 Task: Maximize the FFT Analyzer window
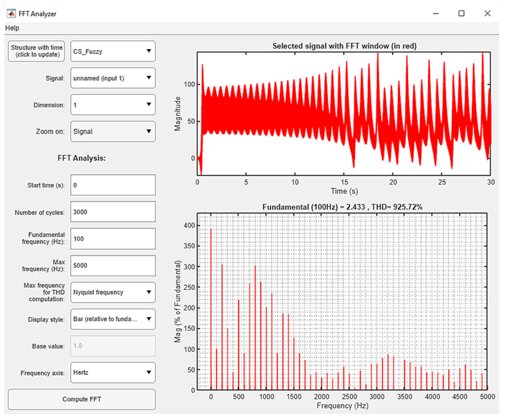[x=461, y=13]
